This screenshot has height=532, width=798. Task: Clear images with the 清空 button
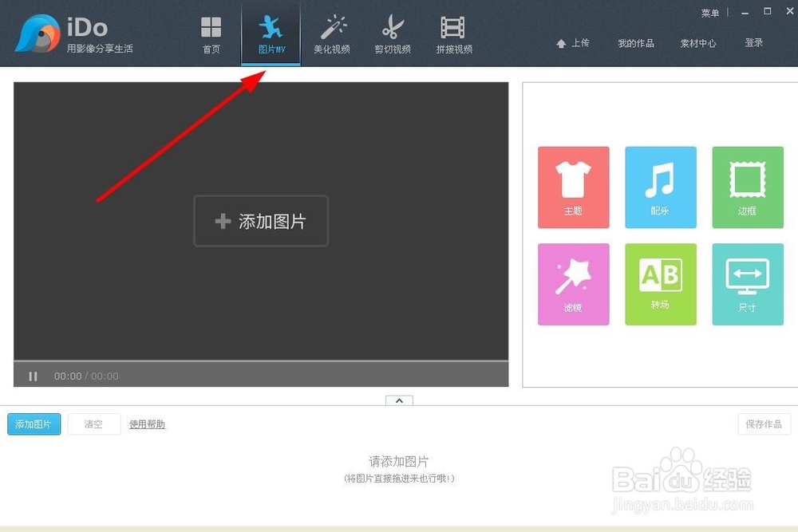coord(93,424)
